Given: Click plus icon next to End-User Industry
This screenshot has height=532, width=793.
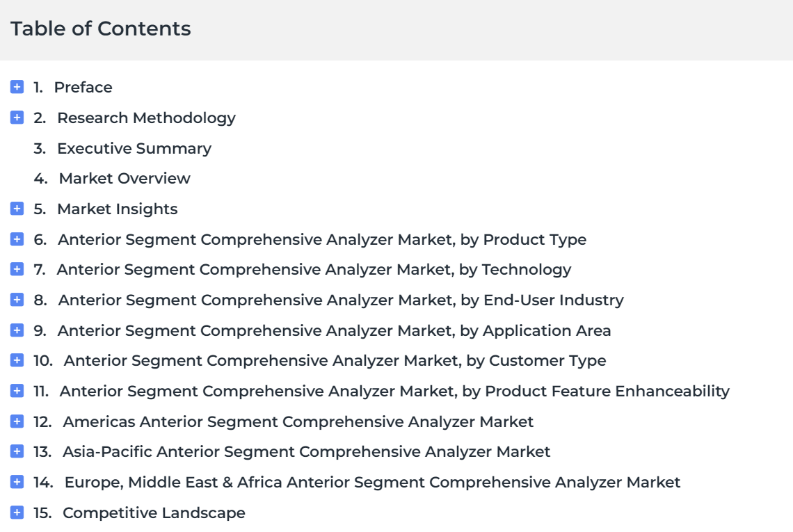Looking at the screenshot, I should coord(17,299).
